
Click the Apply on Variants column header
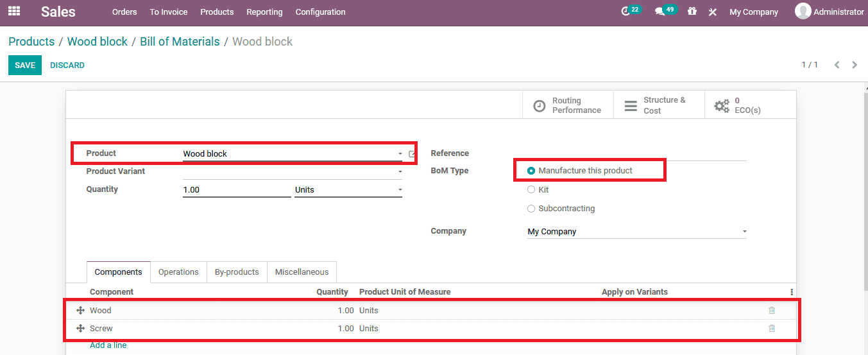click(x=634, y=292)
